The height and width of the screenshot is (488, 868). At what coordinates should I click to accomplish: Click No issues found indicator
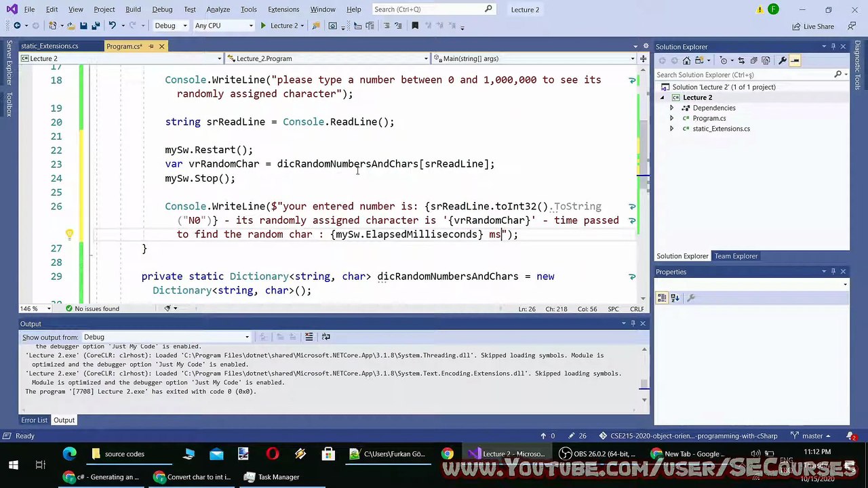coord(92,308)
